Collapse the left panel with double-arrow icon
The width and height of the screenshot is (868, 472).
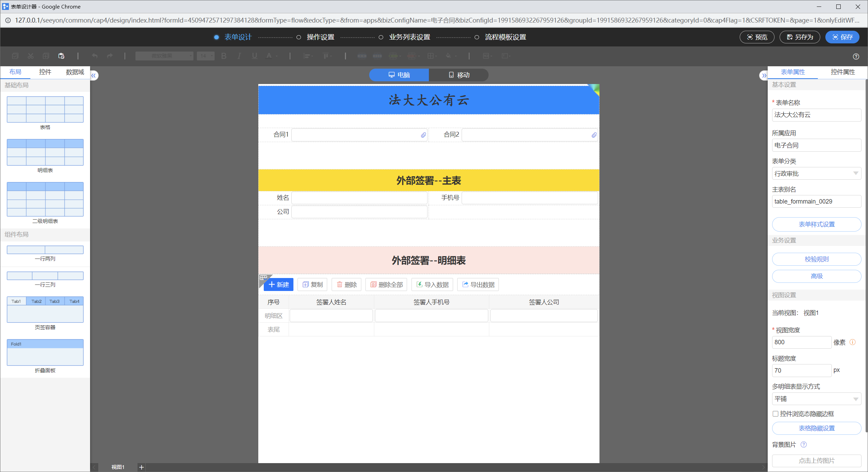tap(93, 75)
